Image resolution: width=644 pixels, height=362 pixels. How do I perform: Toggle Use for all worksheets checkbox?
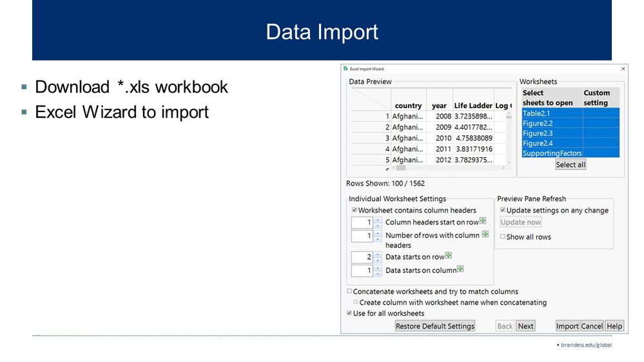coord(349,313)
